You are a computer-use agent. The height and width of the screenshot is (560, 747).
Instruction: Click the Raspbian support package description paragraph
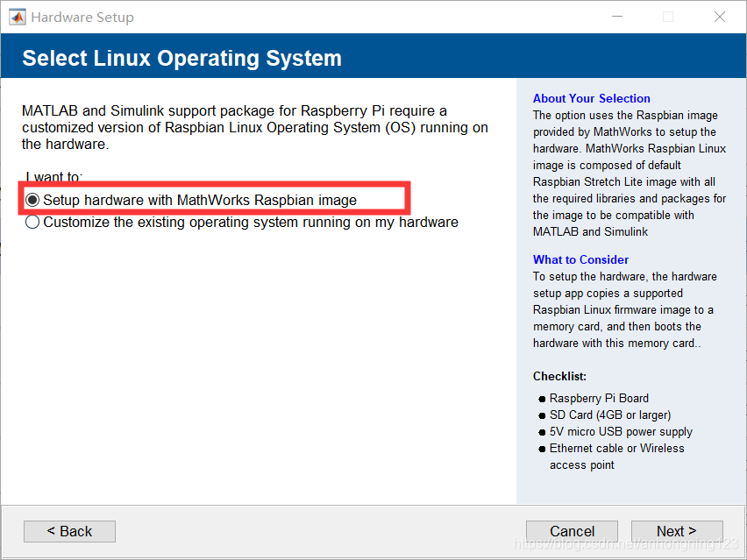(254, 127)
